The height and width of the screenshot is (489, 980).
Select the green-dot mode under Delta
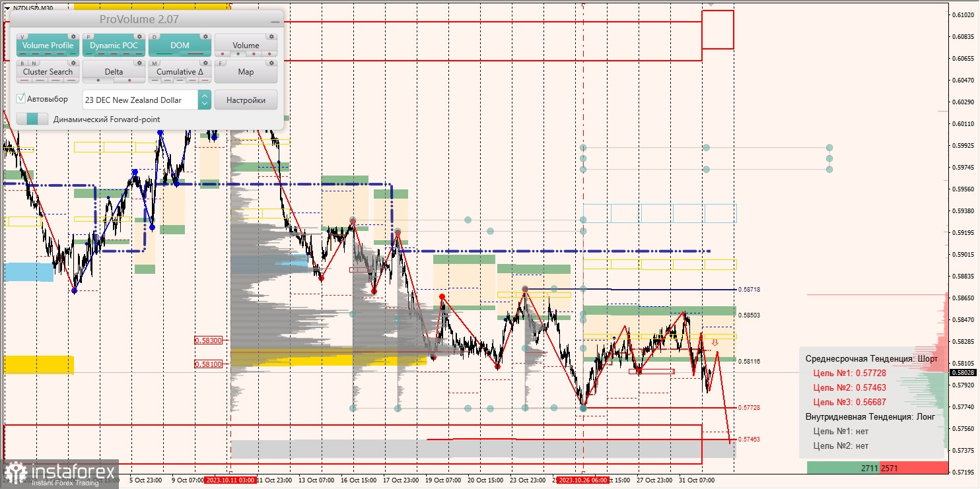98,81
